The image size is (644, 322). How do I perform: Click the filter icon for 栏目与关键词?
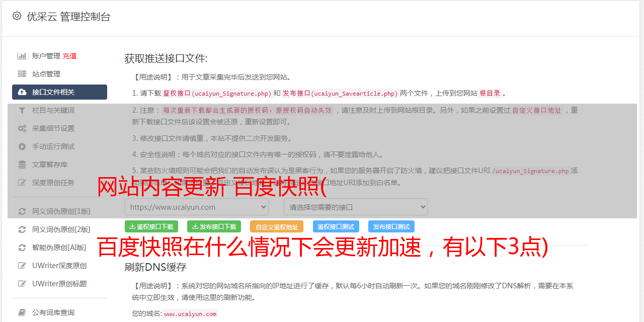coord(22,110)
